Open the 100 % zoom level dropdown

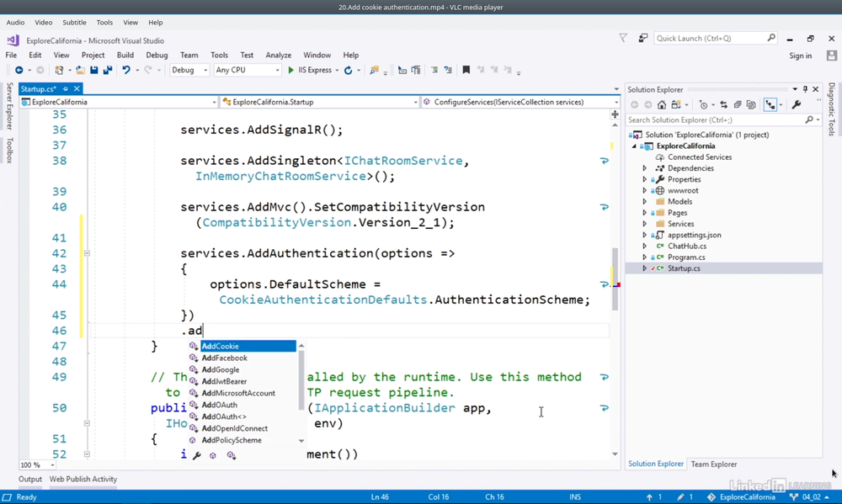pyautogui.click(x=37, y=464)
